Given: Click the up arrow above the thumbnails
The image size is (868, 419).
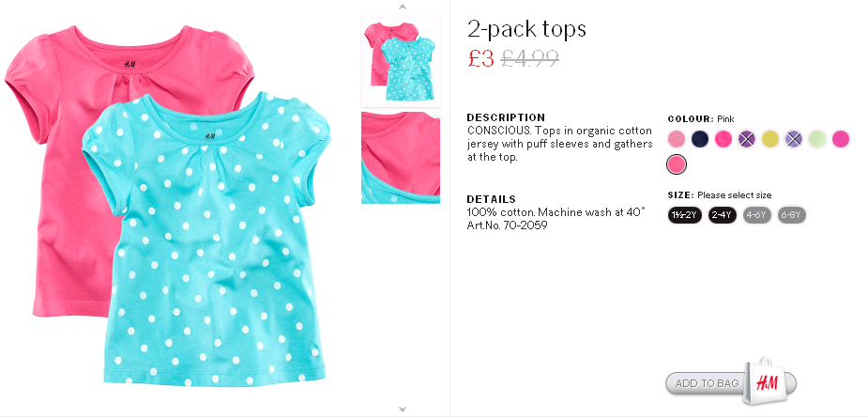Looking at the screenshot, I should click(x=403, y=8).
